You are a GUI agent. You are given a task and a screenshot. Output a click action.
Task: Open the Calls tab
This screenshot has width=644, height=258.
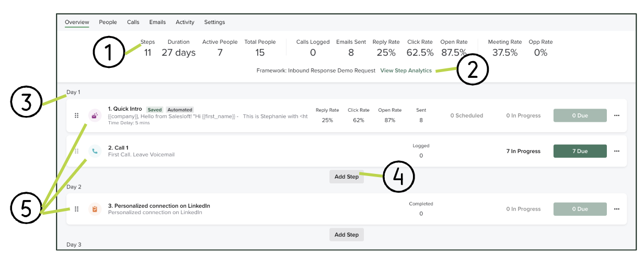(x=133, y=22)
